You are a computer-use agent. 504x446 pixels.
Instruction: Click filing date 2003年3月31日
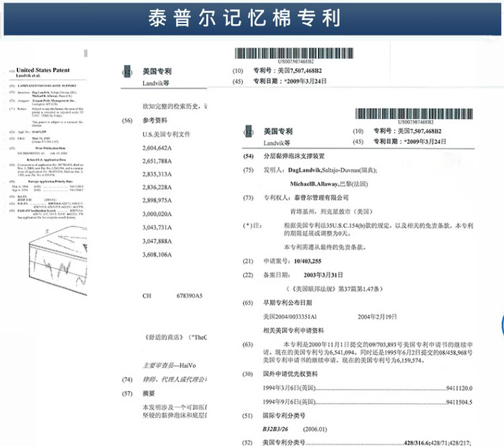click(323, 275)
